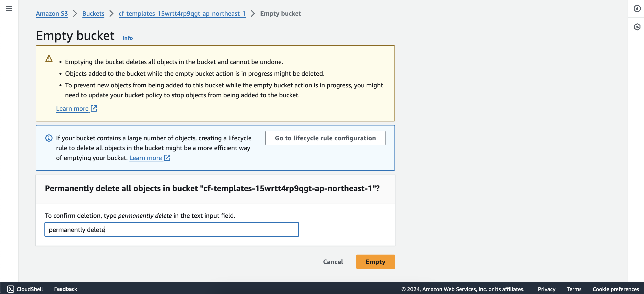The image size is (644, 294).
Task: Click the Cancel button
Action: 333,262
